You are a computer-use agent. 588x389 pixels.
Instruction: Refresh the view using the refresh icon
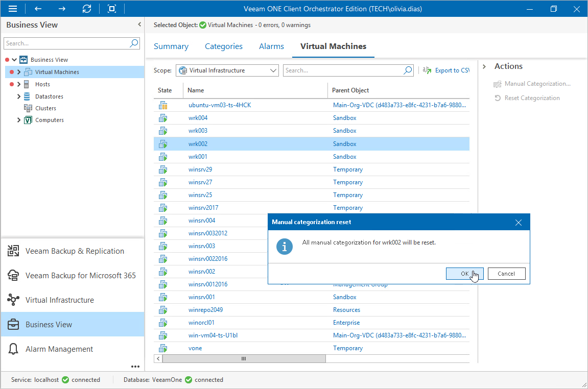coord(87,9)
